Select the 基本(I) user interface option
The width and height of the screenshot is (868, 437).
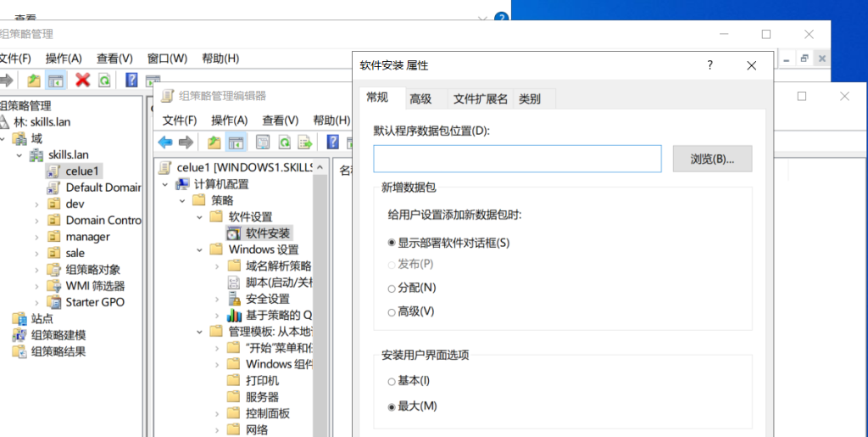(x=391, y=382)
